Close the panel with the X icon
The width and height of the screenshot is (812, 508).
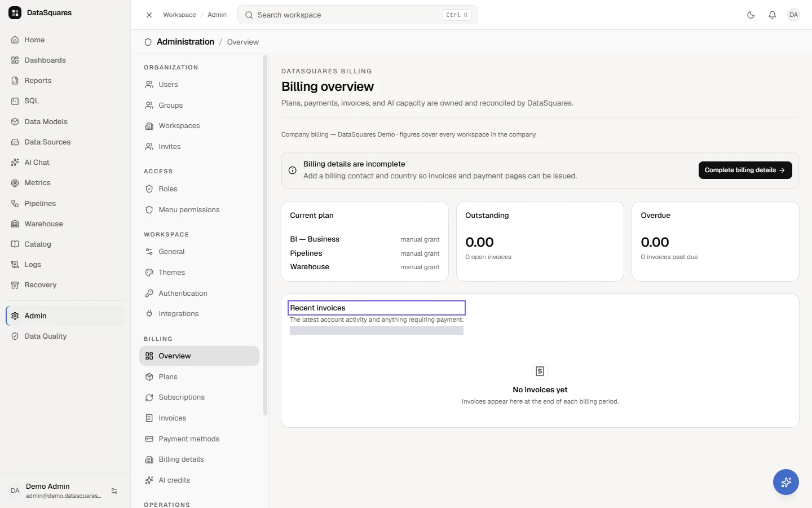pyautogui.click(x=149, y=15)
